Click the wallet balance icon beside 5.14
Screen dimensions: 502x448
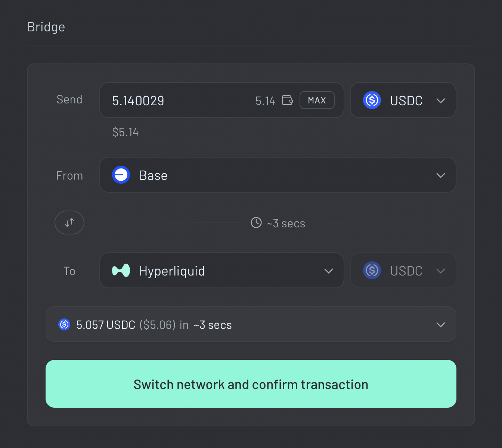pos(287,100)
